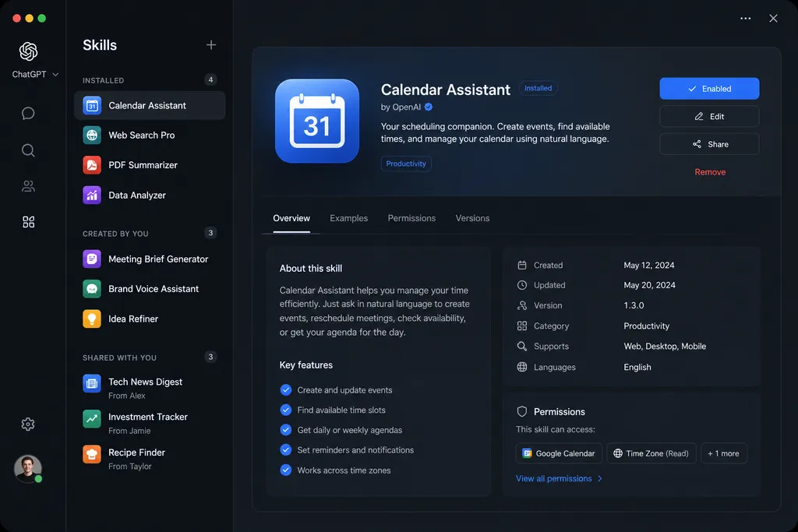Click the version value 1.3.0

634,305
